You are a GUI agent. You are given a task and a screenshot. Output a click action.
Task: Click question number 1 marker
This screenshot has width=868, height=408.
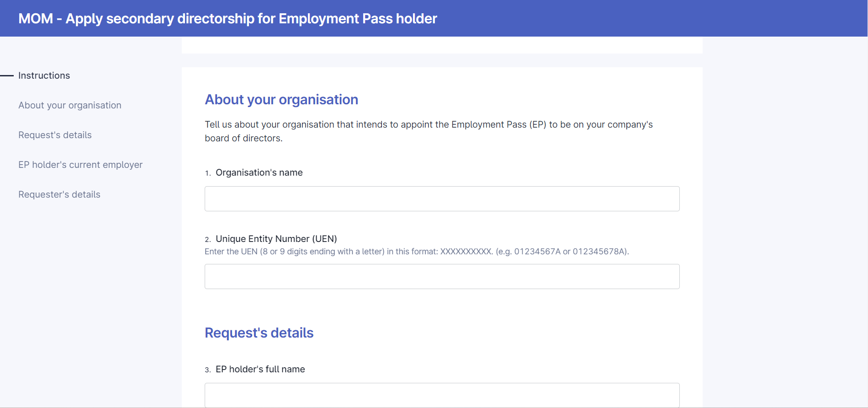pos(207,173)
